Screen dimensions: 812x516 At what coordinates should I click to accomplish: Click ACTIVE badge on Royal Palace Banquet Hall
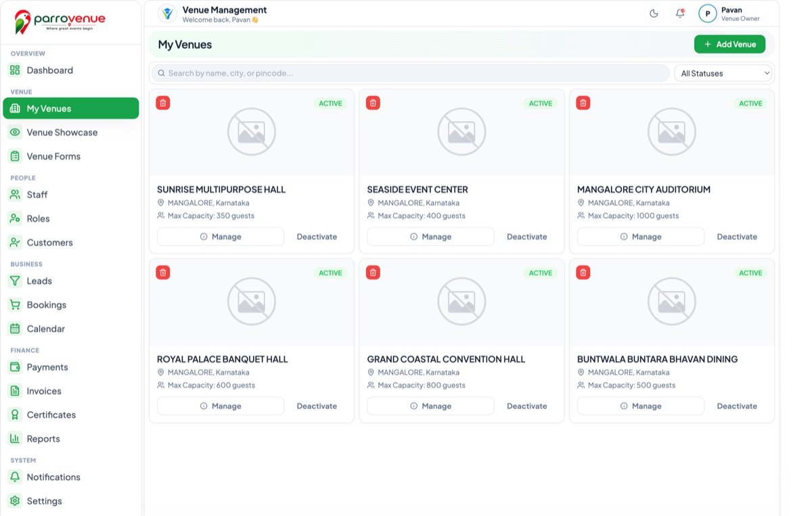pyautogui.click(x=330, y=273)
